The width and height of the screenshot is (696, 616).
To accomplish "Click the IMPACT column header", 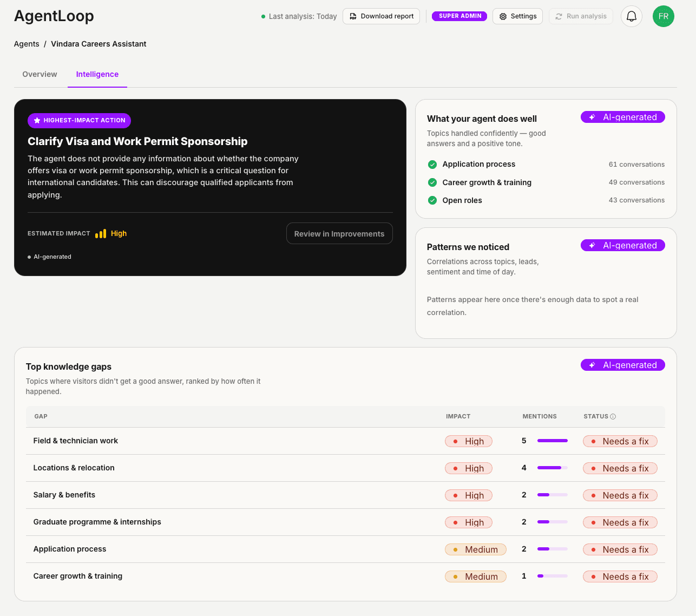I will (x=458, y=416).
